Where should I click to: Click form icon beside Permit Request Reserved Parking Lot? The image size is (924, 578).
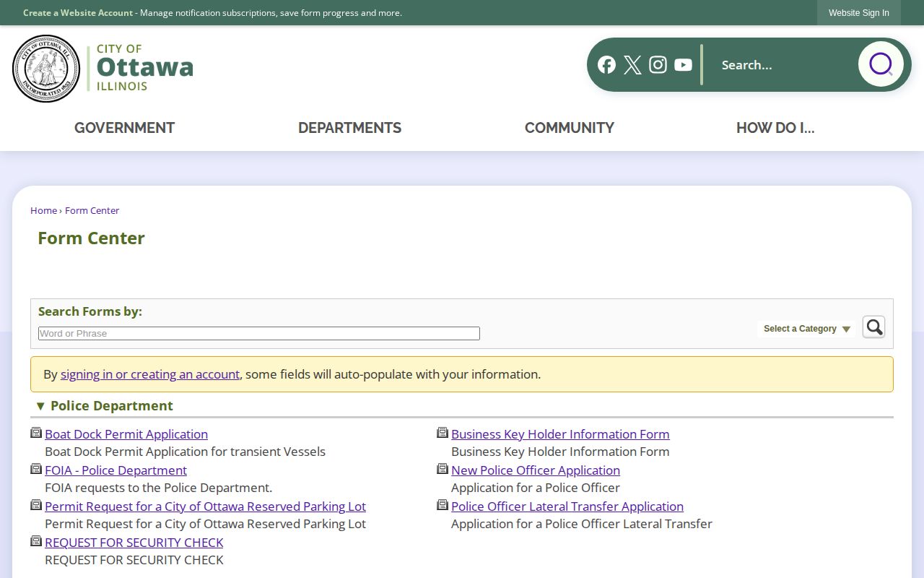(36, 505)
